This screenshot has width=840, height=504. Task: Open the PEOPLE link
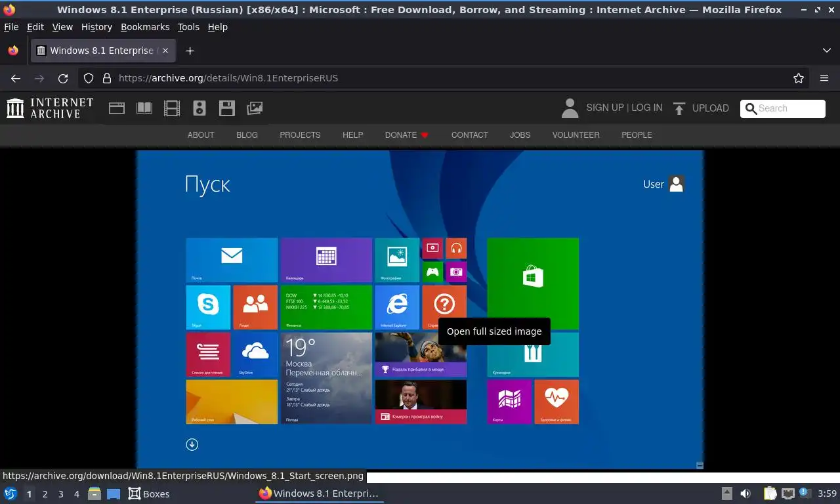(x=637, y=135)
